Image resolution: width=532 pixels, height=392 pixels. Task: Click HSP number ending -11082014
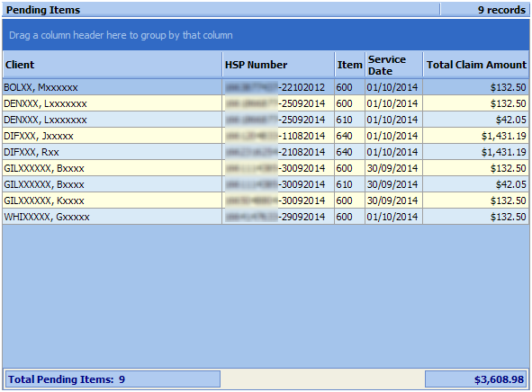(x=278, y=136)
